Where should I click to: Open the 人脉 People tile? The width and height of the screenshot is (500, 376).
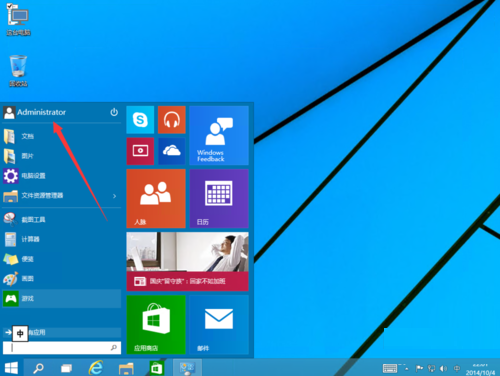[x=156, y=198]
